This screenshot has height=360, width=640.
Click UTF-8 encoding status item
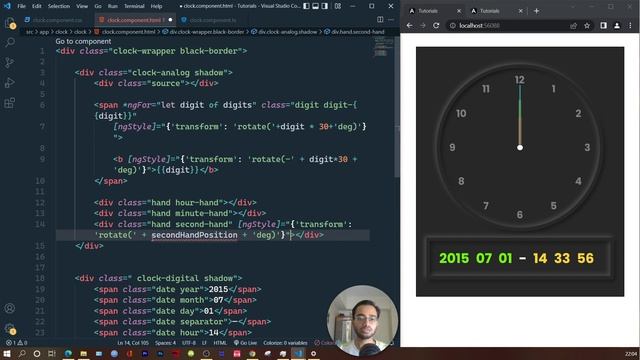pos(189,343)
